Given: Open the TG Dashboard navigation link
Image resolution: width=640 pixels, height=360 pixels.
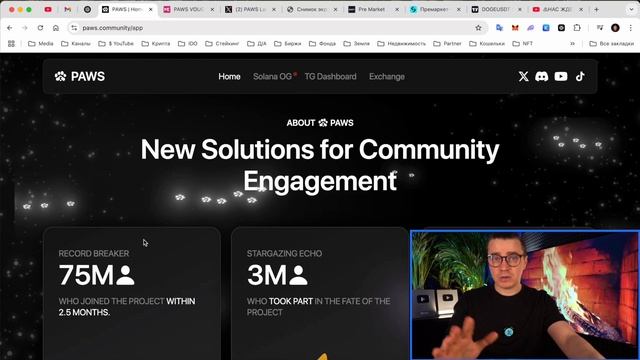Looking at the screenshot, I should coord(330,76).
